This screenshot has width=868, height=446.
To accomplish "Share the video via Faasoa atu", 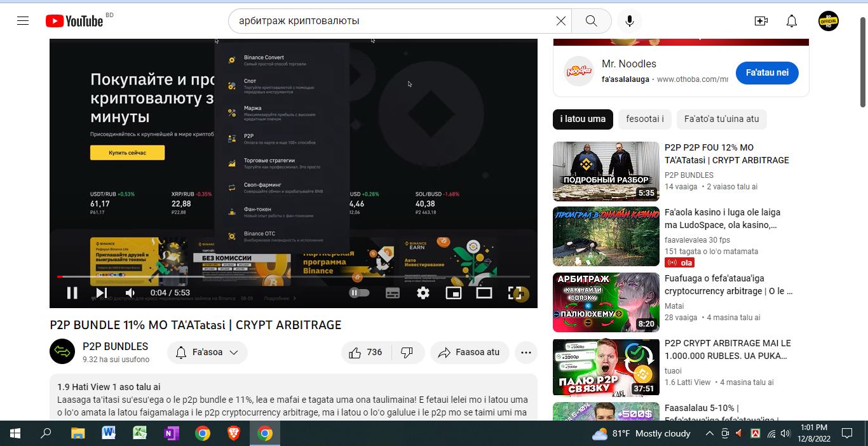I will tap(470, 353).
